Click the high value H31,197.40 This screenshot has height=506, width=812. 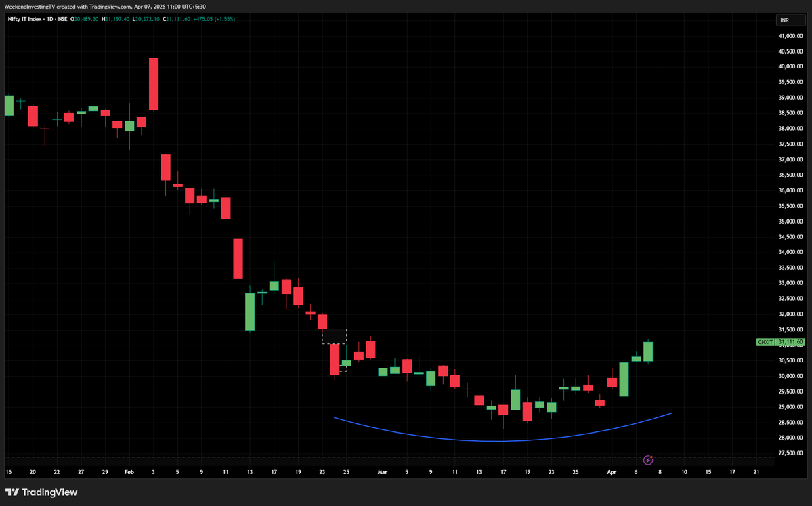(x=116, y=19)
